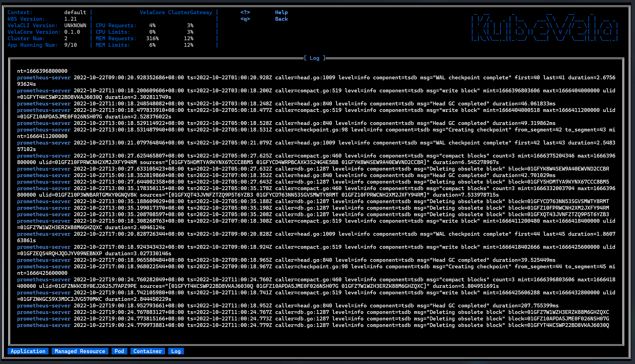The height and width of the screenshot is (364, 635).
Task: Click the Help menu hint
Action: pos(281,12)
